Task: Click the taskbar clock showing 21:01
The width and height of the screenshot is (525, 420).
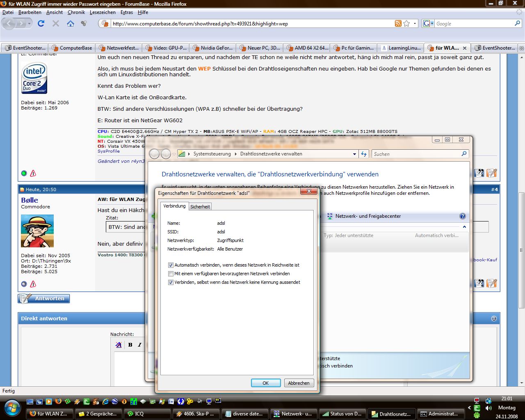Action: [x=507, y=398]
